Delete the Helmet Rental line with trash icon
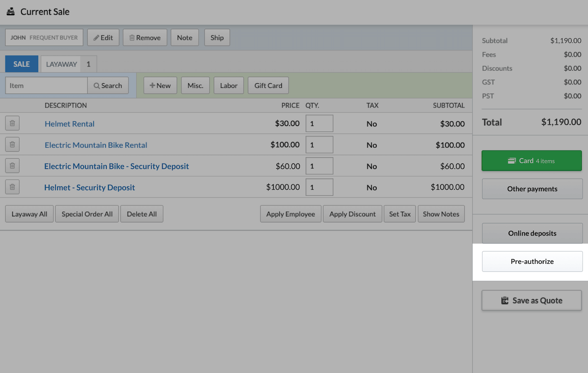The image size is (588, 373). click(12, 123)
